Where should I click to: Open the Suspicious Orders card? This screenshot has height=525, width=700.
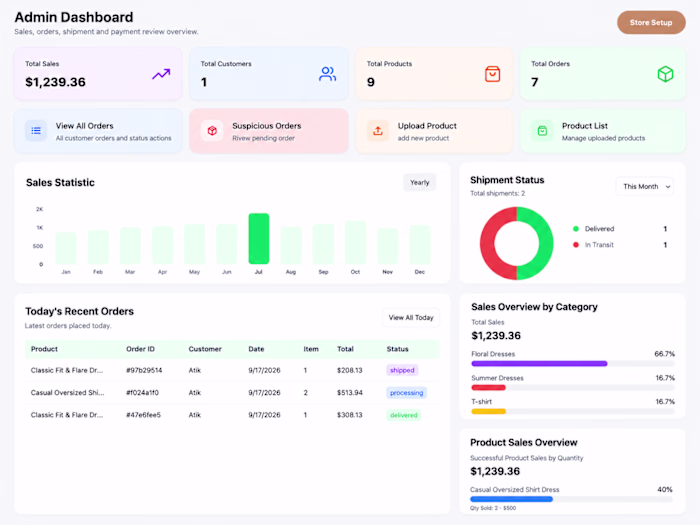(269, 131)
